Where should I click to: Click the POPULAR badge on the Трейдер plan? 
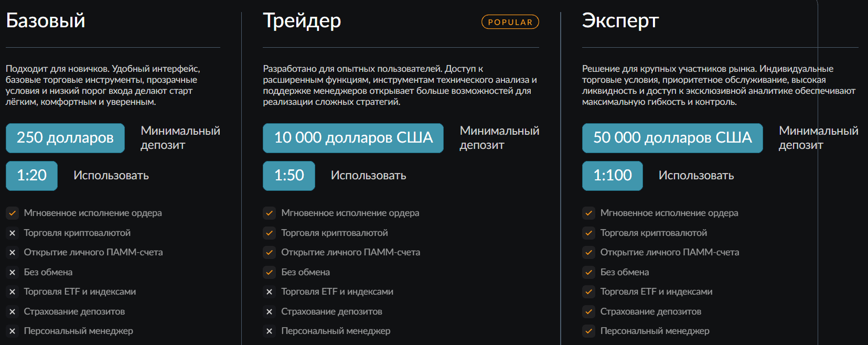click(x=509, y=22)
